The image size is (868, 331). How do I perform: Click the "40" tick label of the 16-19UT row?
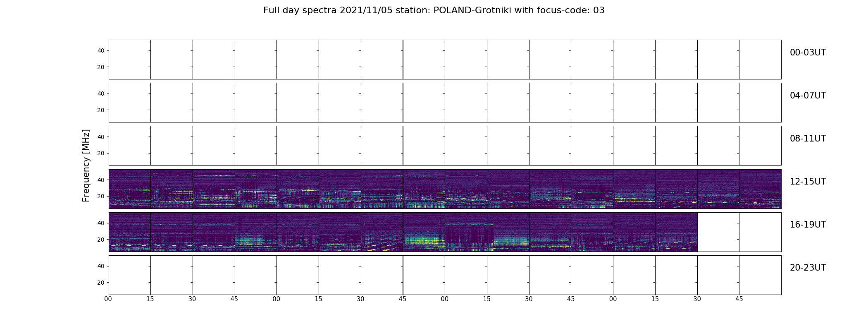tap(100, 223)
